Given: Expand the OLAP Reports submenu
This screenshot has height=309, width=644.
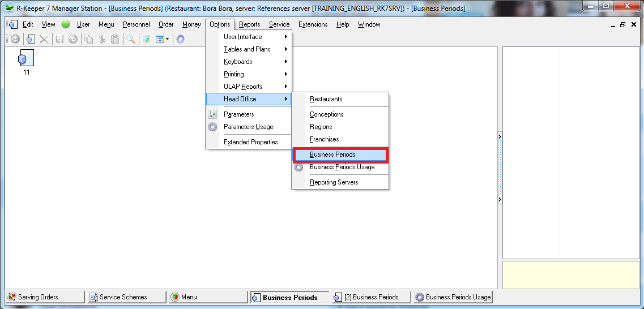Looking at the screenshot, I should 249,87.
